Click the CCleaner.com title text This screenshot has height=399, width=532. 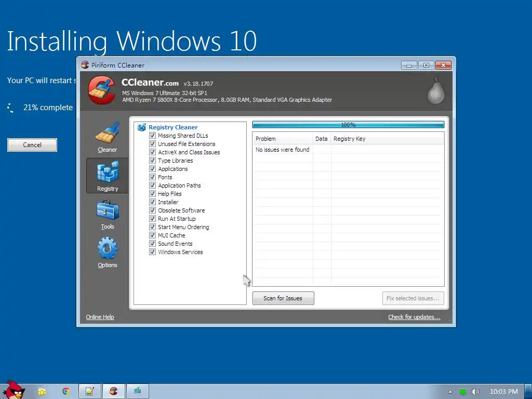150,83
